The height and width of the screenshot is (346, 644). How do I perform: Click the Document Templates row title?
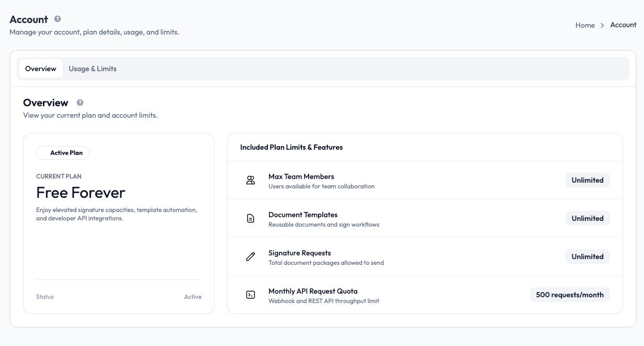pyautogui.click(x=303, y=215)
